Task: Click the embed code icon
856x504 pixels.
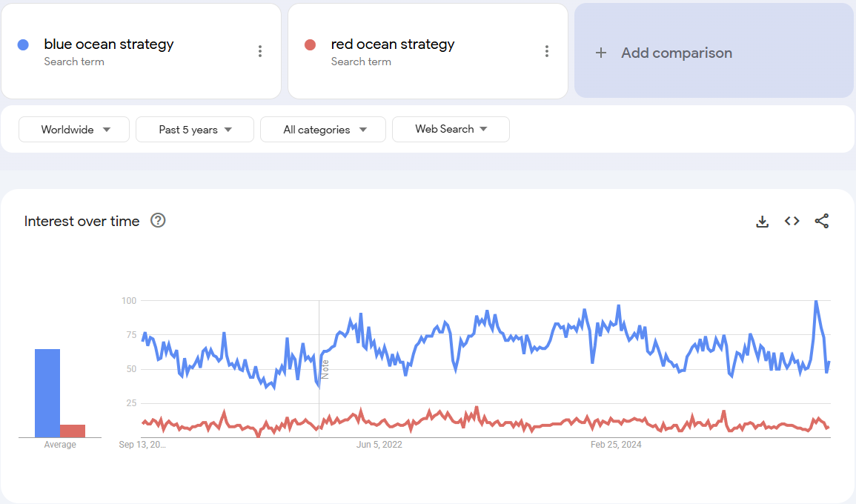Action: coord(792,221)
